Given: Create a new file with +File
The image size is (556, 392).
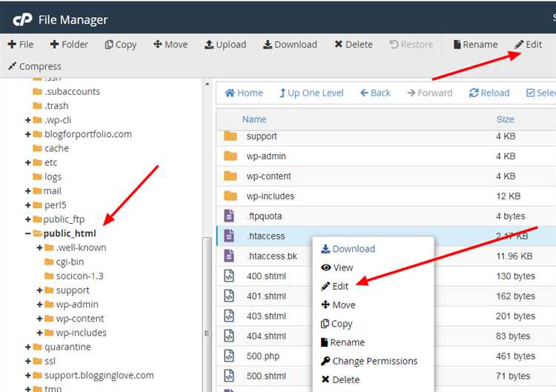Looking at the screenshot, I should click(x=21, y=44).
